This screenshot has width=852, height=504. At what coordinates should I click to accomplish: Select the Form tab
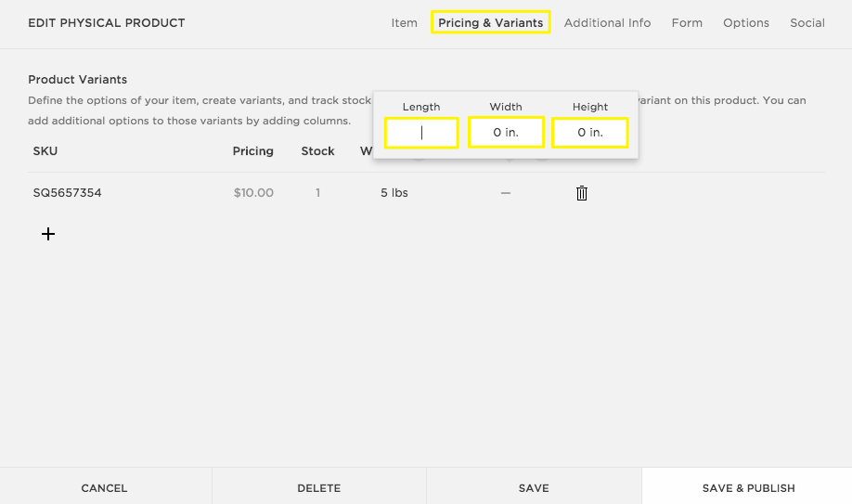pos(687,23)
